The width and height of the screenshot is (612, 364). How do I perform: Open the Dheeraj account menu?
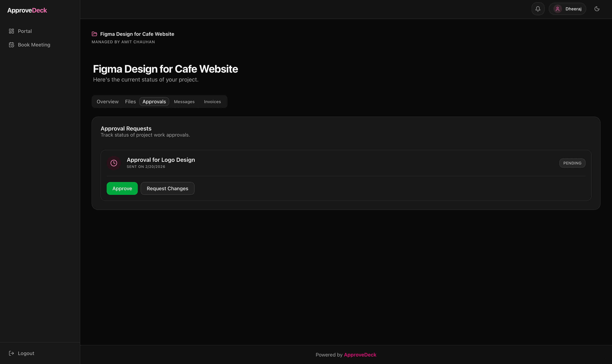(567, 9)
